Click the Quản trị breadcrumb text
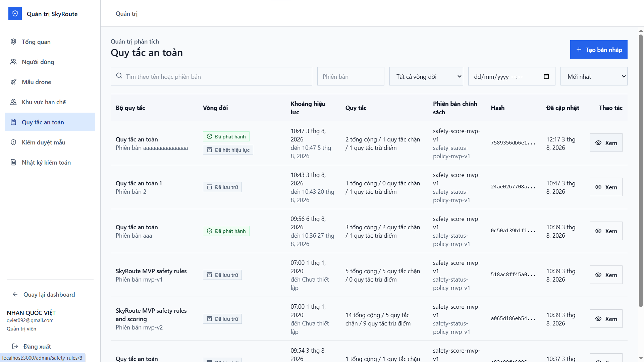Viewport: 644px width, 362px height. pyautogui.click(x=126, y=13)
